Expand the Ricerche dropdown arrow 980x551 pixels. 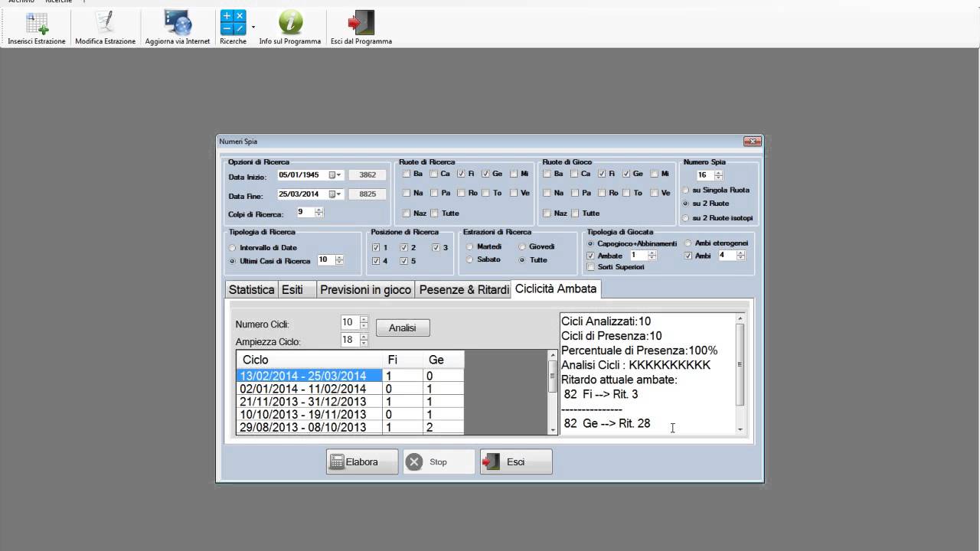click(253, 27)
